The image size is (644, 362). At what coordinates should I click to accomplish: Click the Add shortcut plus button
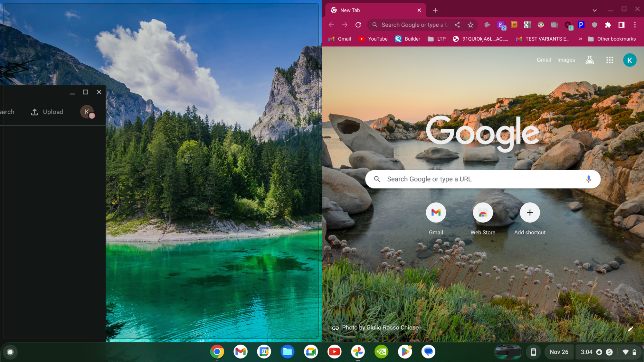530,213
